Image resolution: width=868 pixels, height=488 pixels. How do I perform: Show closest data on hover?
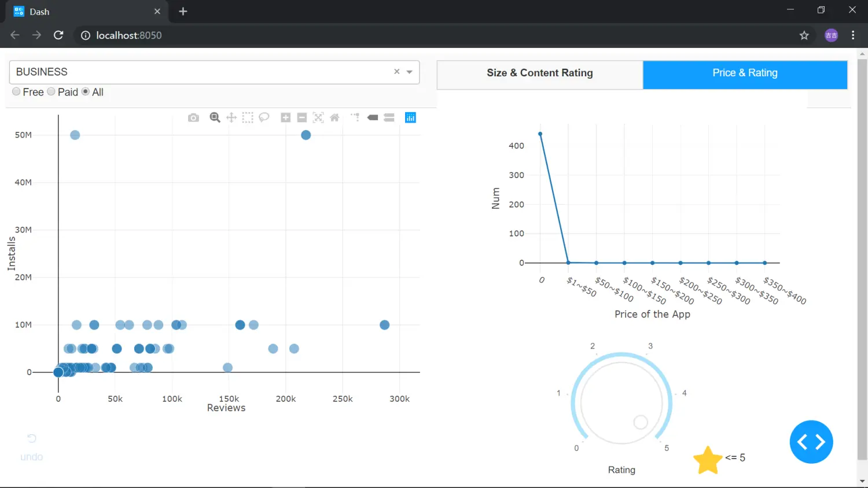click(373, 117)
